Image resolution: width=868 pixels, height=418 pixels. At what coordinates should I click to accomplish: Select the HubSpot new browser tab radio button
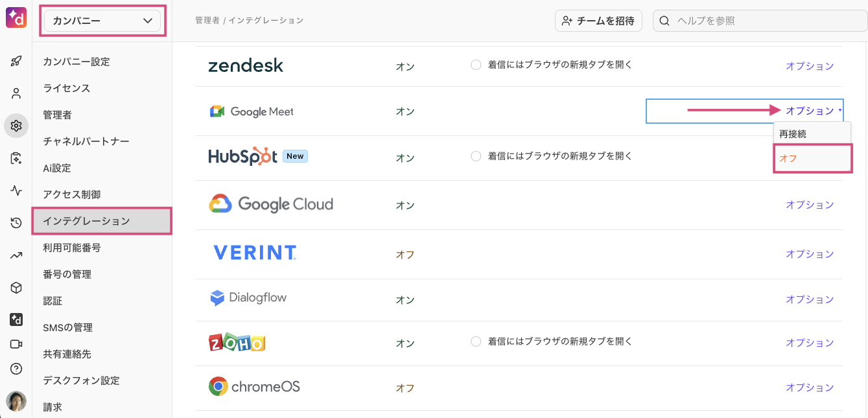click(x=476, y=156)
